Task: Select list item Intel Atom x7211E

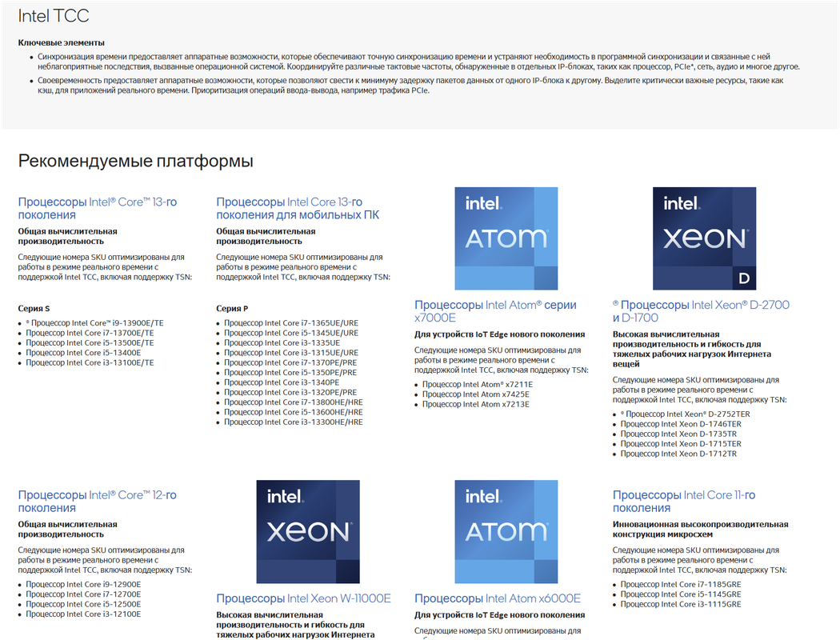Action: point(478,385)
